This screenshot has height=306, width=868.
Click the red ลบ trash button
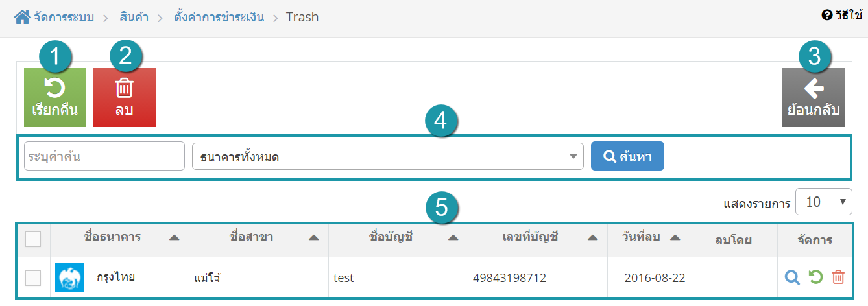point(125,97)
